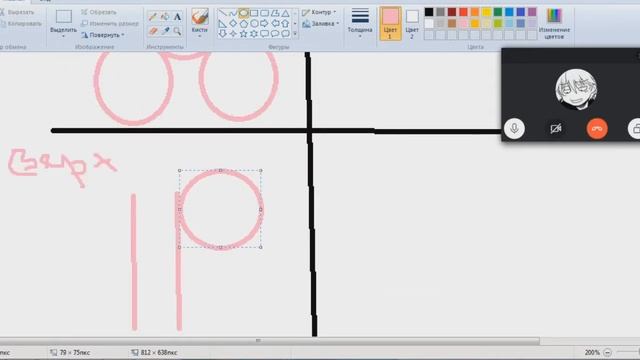This screenshot has height=360, width=640.
Task: Choose the Diamond shape
Action: click(x=233, y=24)
